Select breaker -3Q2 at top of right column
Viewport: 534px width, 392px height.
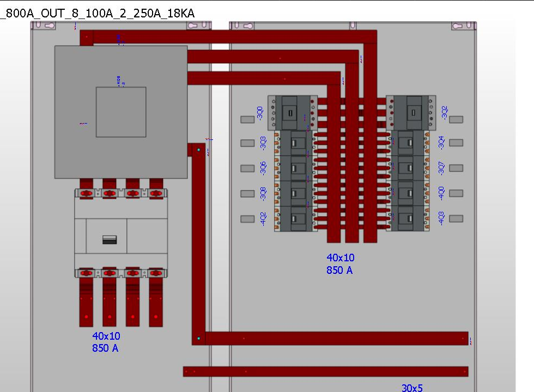pyautogui.click(x=411, y=113)
